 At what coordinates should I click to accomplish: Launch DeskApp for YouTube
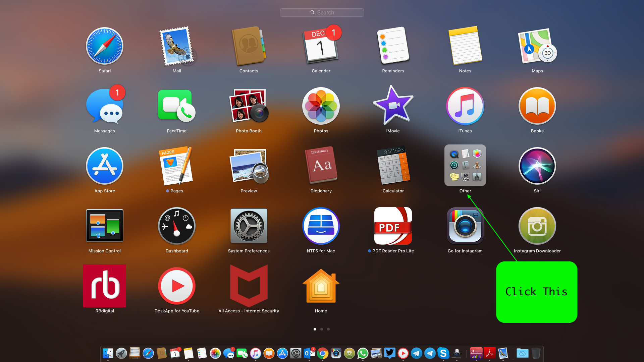pos(177,286)
